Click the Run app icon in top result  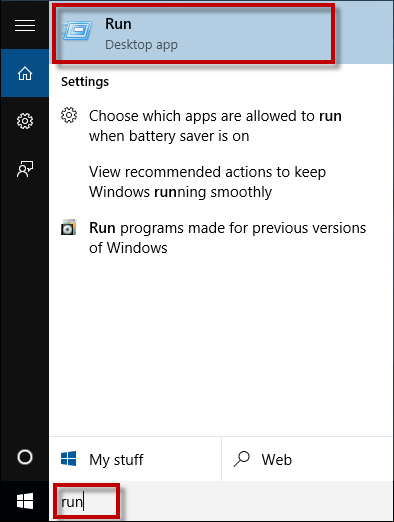(x=78, y=31)
